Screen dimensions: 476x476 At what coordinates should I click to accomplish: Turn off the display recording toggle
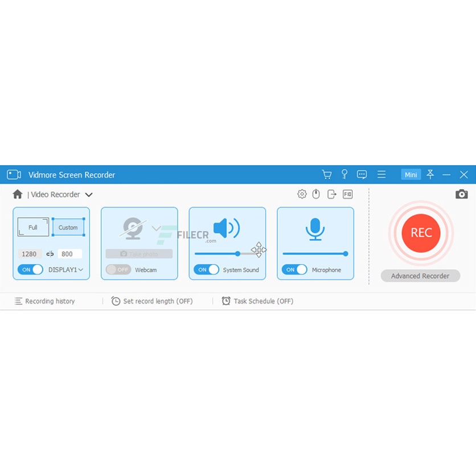click(30, 270)
